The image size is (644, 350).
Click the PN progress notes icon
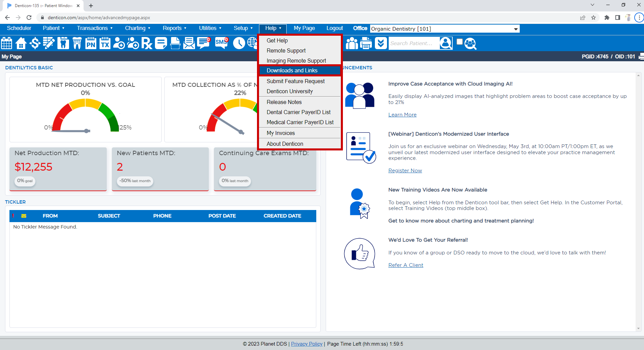[91, 43]
